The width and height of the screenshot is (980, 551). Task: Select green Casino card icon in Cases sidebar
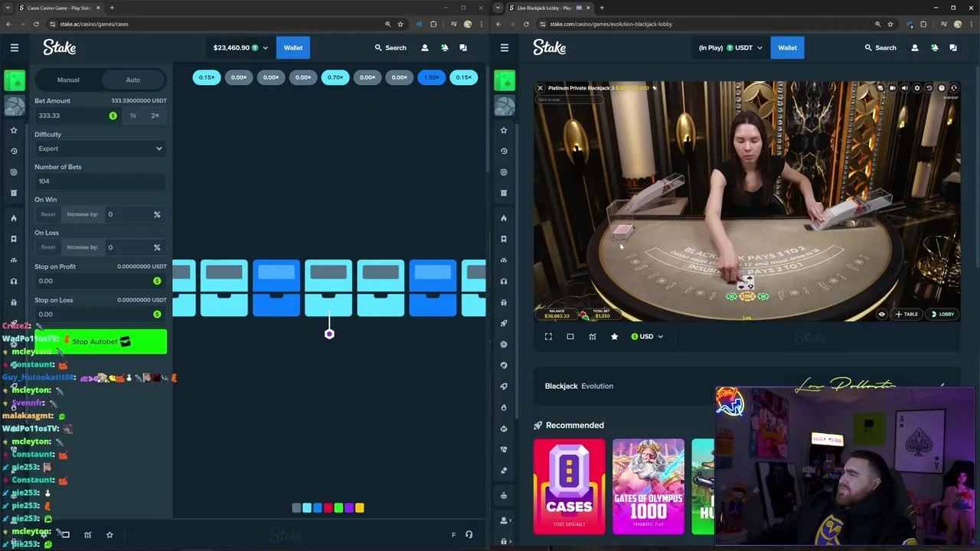(14, 80)
